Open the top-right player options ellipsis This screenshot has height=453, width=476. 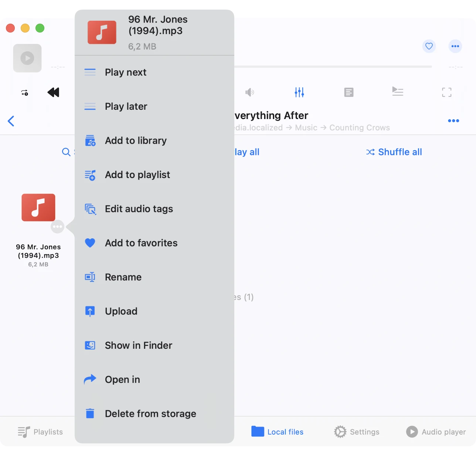point(455,46)
